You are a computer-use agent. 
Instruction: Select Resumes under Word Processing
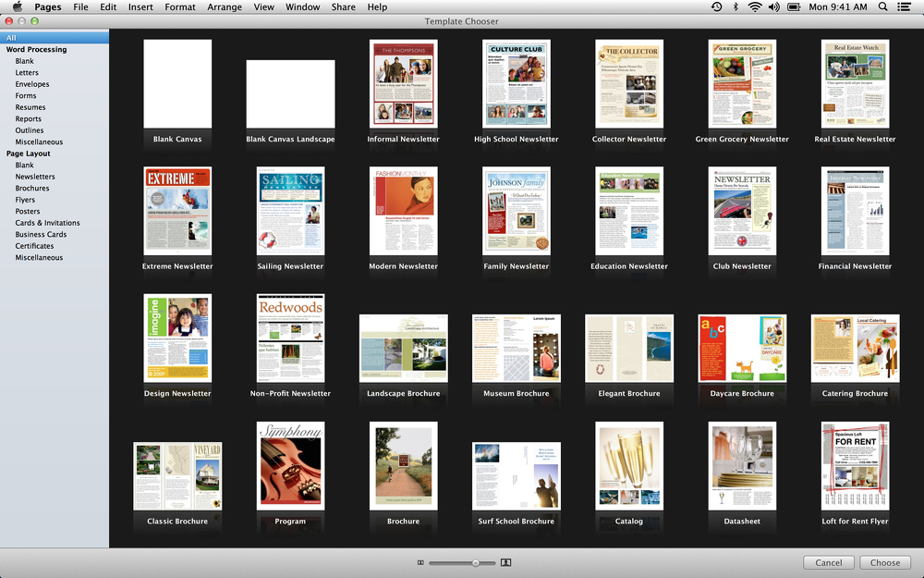coord(30,107)
